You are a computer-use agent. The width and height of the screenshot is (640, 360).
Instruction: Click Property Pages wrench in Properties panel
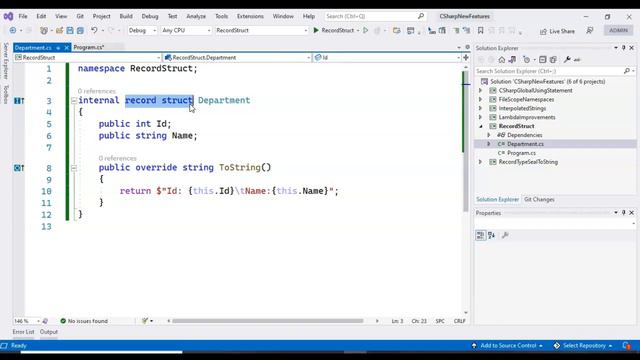coord(505,235)
